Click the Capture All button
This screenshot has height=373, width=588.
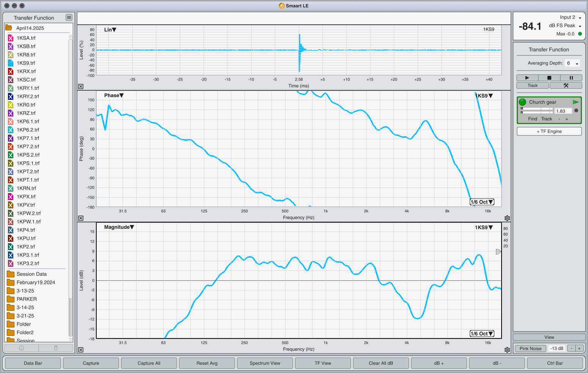pos(149,363)
